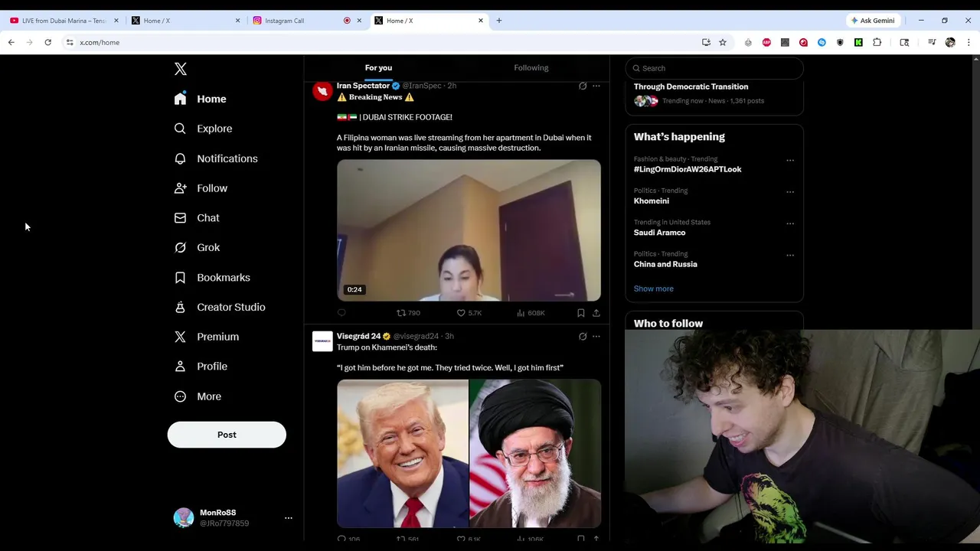The image size is (980, 551).
Task: Open Creator Studio in the sidebar
Action: [220, 307]
